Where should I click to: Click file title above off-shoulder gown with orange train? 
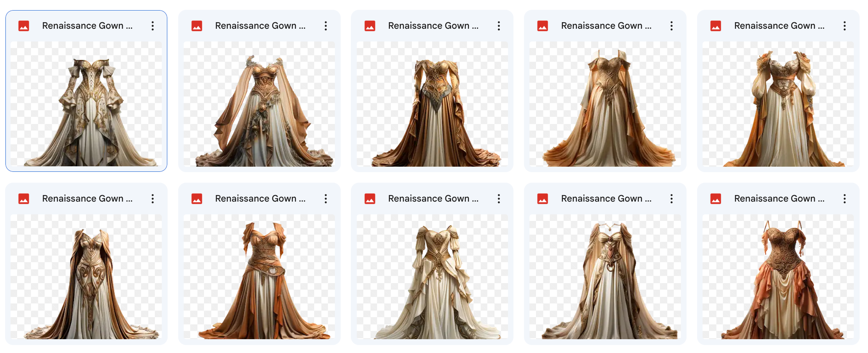click(x=606, y=26)
